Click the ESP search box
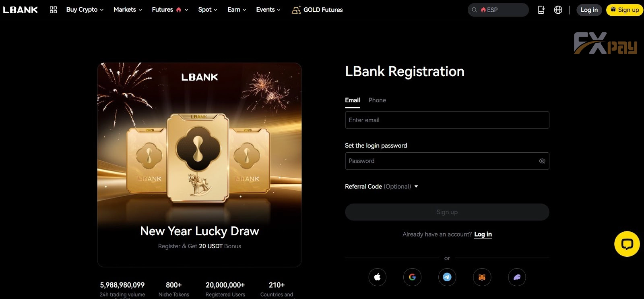Screen dimensions: 644x299 pyautogui.click(x=498, y=10)
